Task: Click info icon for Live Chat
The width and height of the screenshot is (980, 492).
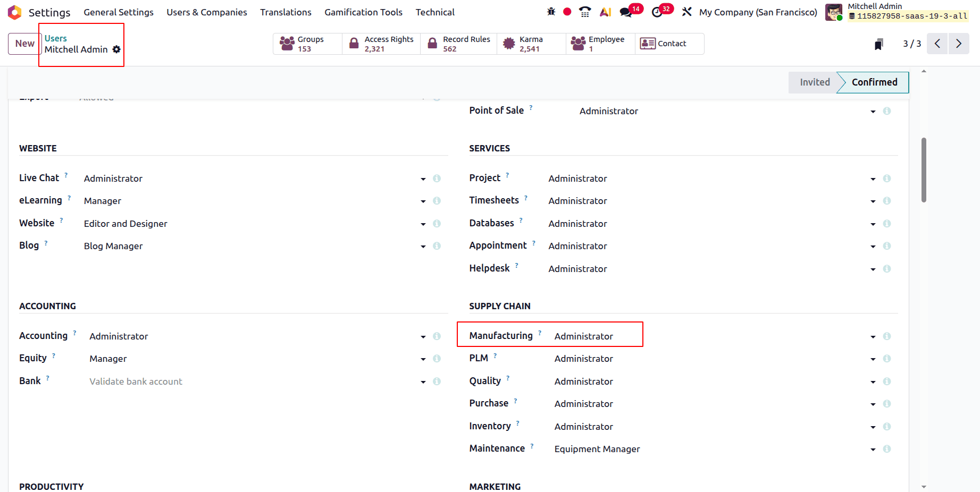Action: tap(437, 179)
